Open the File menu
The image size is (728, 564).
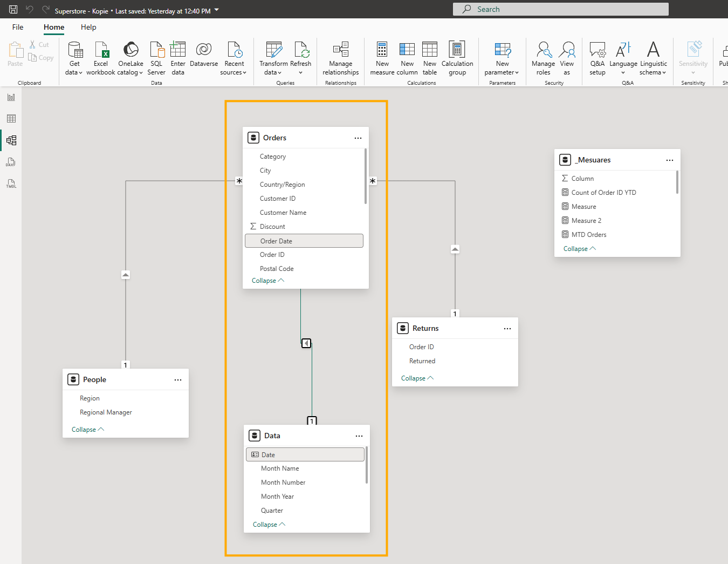pyautogui.click(x=18, y=27)
